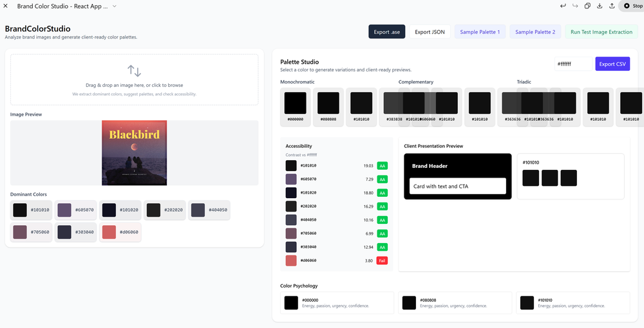644x328 pixels.
Task: Click accessibility row swatch #d06060
Action: click(x=291, y=260)
